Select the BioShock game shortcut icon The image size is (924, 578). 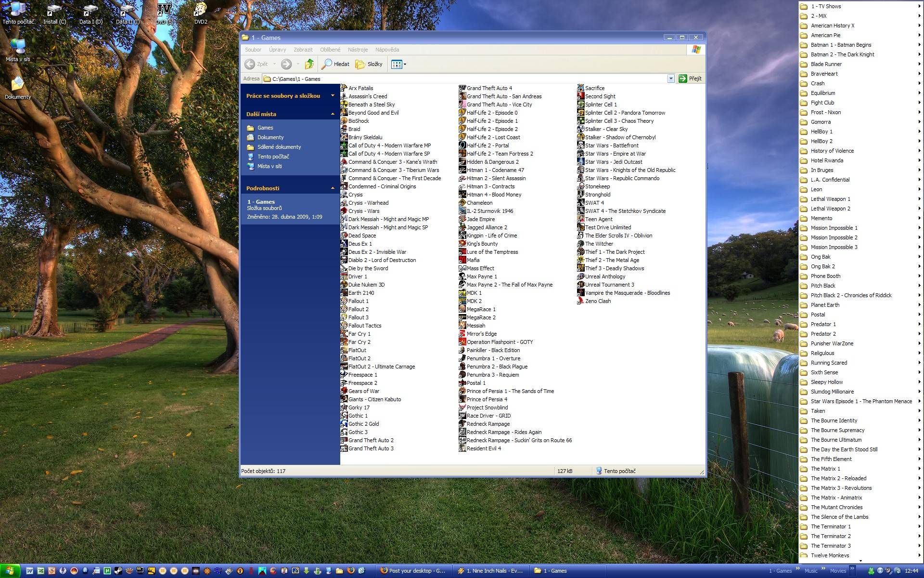[x=344, y=121]
